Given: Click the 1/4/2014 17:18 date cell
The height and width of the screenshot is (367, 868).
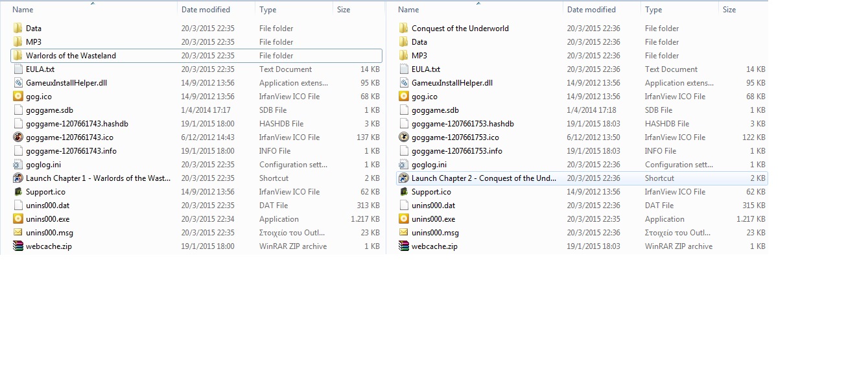Looking at the screenshot, I should coord(592,110).
